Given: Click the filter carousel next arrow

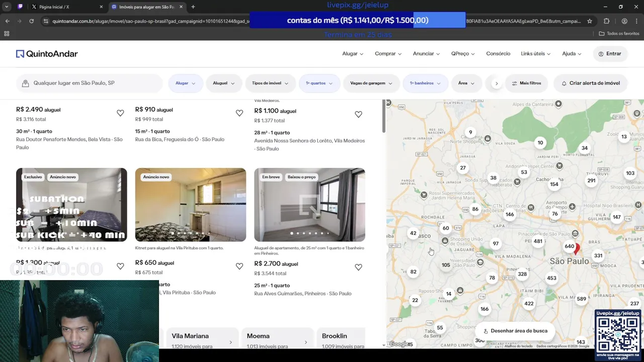Looking at the screenshot, I should (497, 83).
